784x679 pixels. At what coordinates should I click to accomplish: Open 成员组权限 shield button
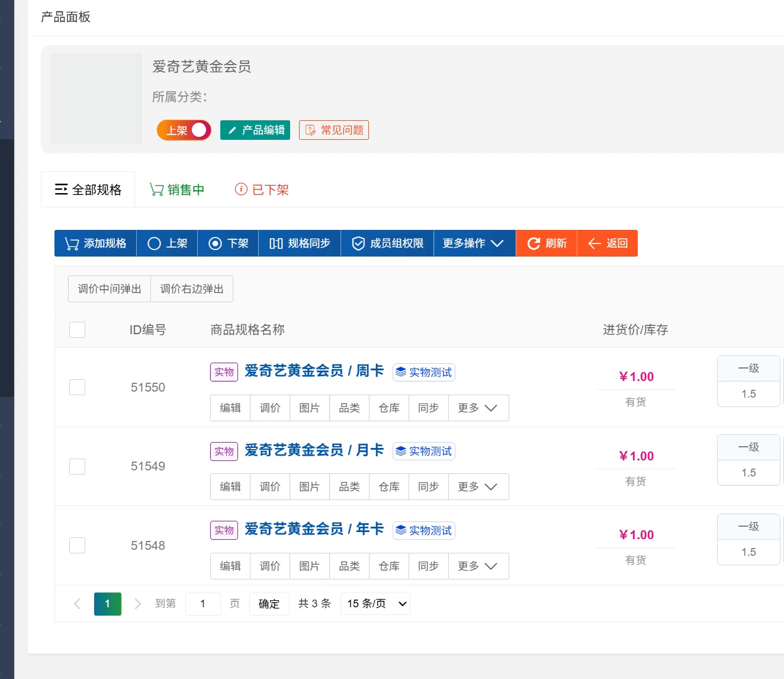387,244
